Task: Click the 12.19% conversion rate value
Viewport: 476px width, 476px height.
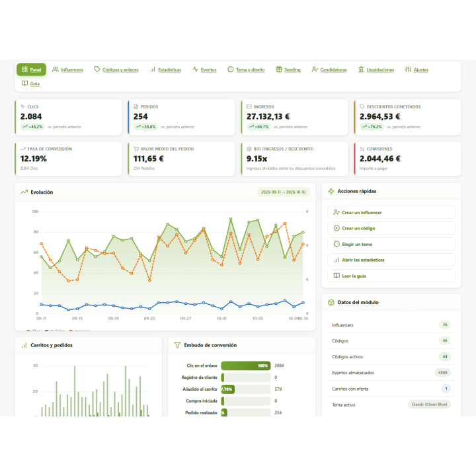Action: click(x=34, y=159)
